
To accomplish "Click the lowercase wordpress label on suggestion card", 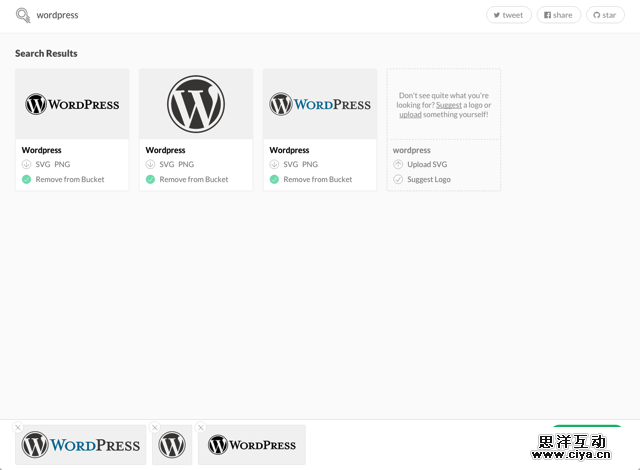I will tap(411, 151).
